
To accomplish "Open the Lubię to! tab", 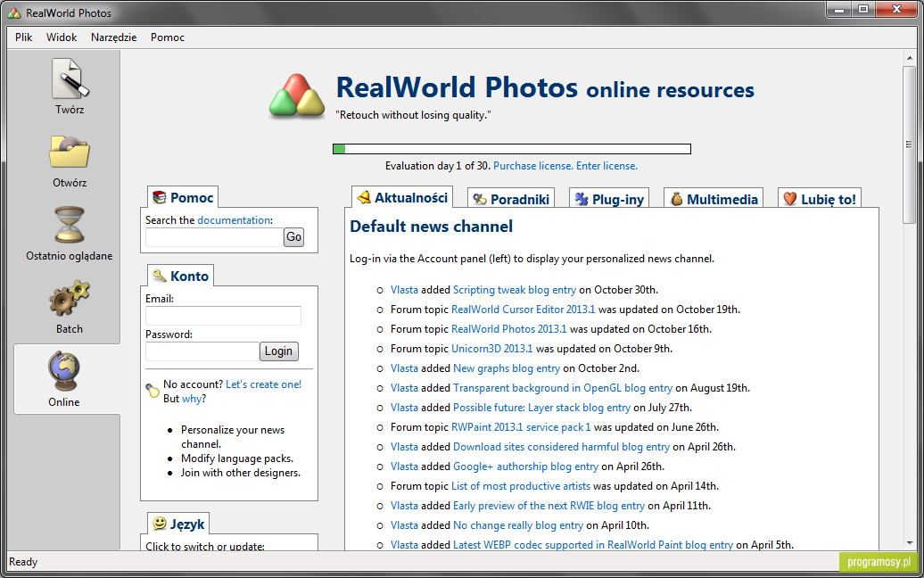I will [x=820, y=199].
